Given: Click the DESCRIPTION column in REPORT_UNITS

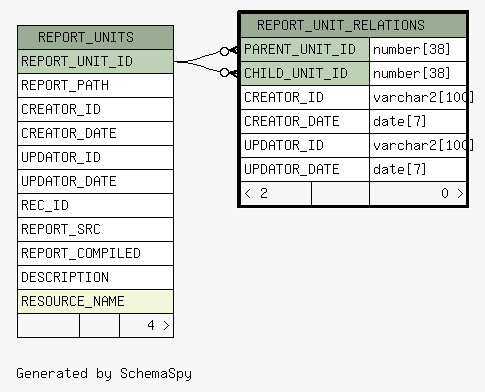Looking at the screenshot, I should point(95,277).
